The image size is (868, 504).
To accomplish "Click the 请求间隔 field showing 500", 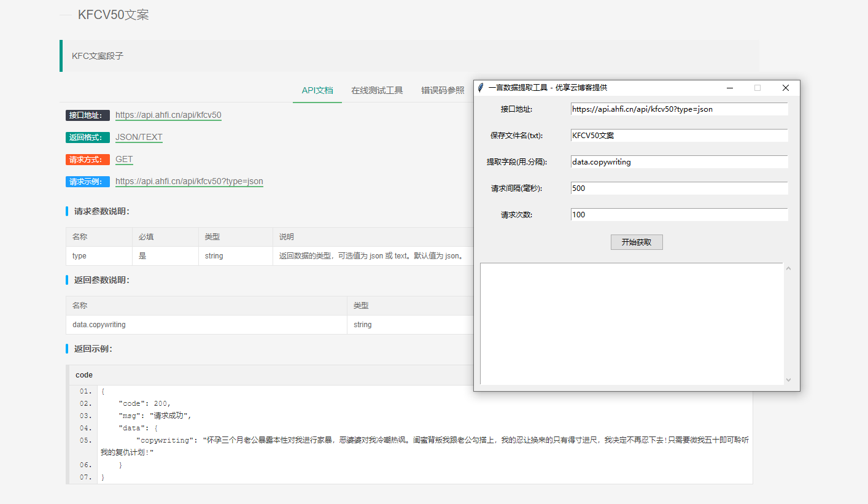I will pyautogui.click(x=678, y=188).
